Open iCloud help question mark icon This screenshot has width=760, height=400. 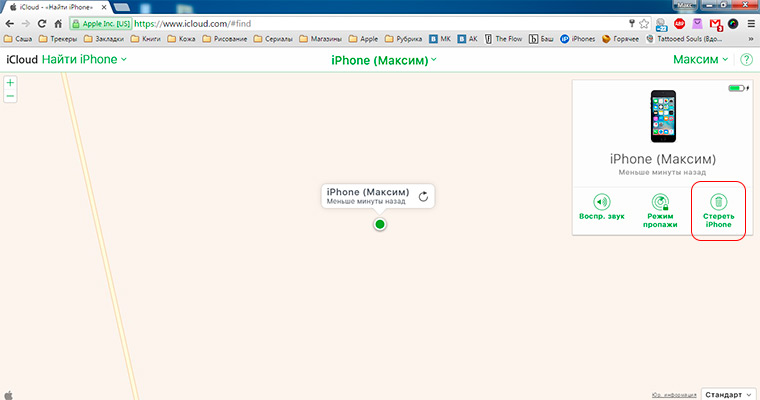[746, 60]
